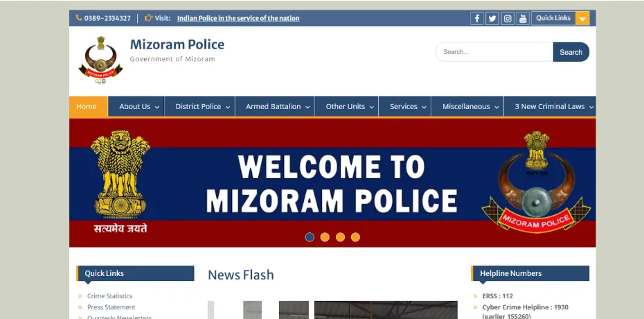Open the Twitter social icon
The height and width of the screenshot is (319, 644).
pyautogui.click(x=492, y=19)
